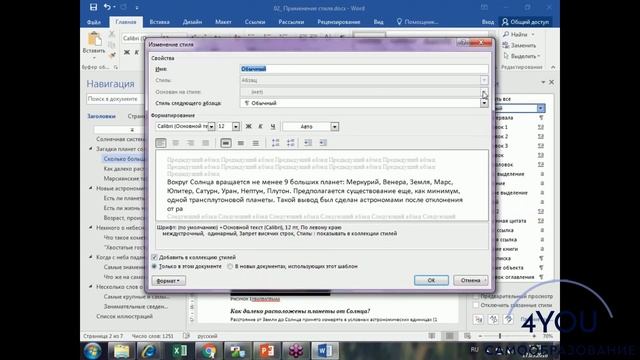Open font name dropdown in style dialog
Image resolution: width=640 pixels, height=360 pixels.
point(211,127)
